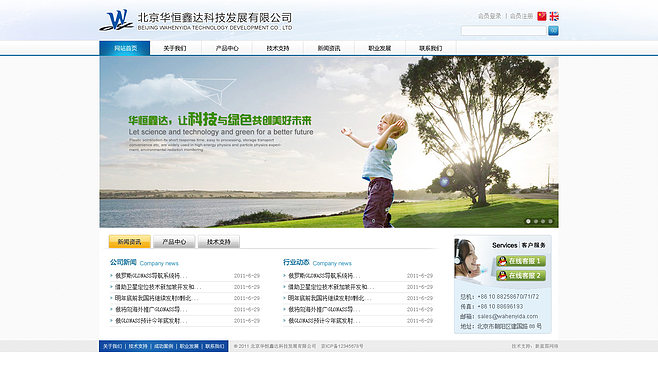
Task: Switch language with the Chinese flag icon
Action: pos(542,16)
